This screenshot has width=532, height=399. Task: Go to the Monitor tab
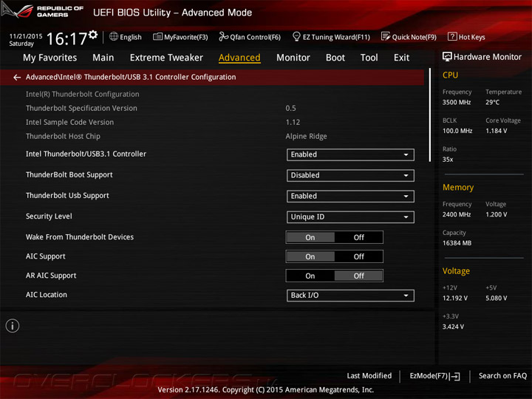point(293,58)
